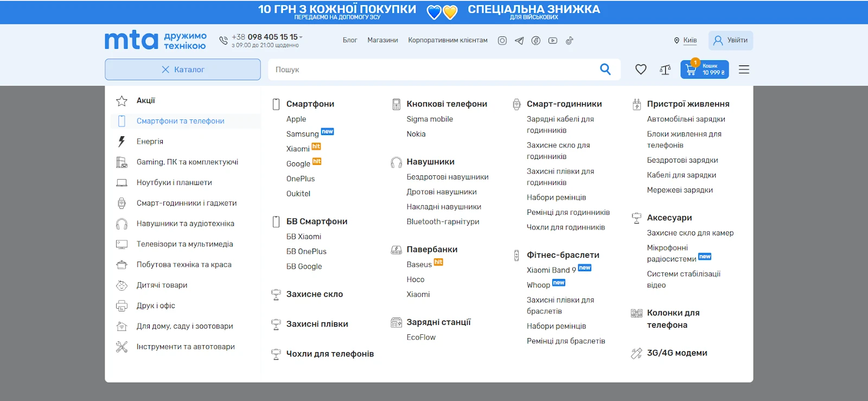Click the Ноутбуки і планшети laptop icon
This screenshot has height=401, width=868.
[122, 183]
